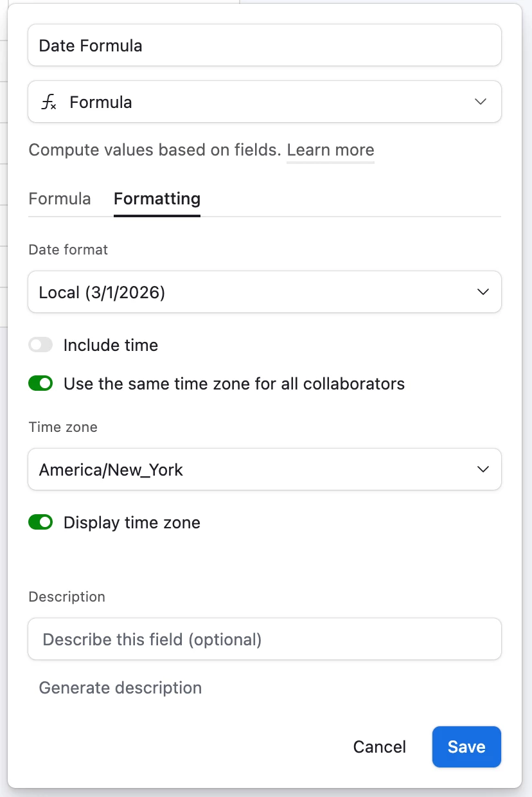Select the Formatting tab
The height and width of the screenshot is (797, 532).
[157, 199]
